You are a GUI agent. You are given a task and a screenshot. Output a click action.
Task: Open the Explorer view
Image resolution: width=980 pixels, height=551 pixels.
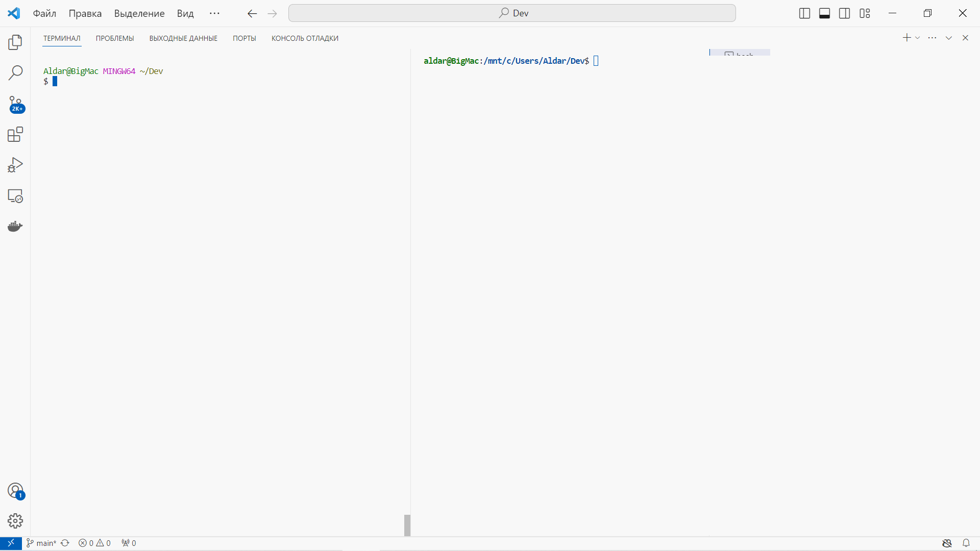point(15,42)
